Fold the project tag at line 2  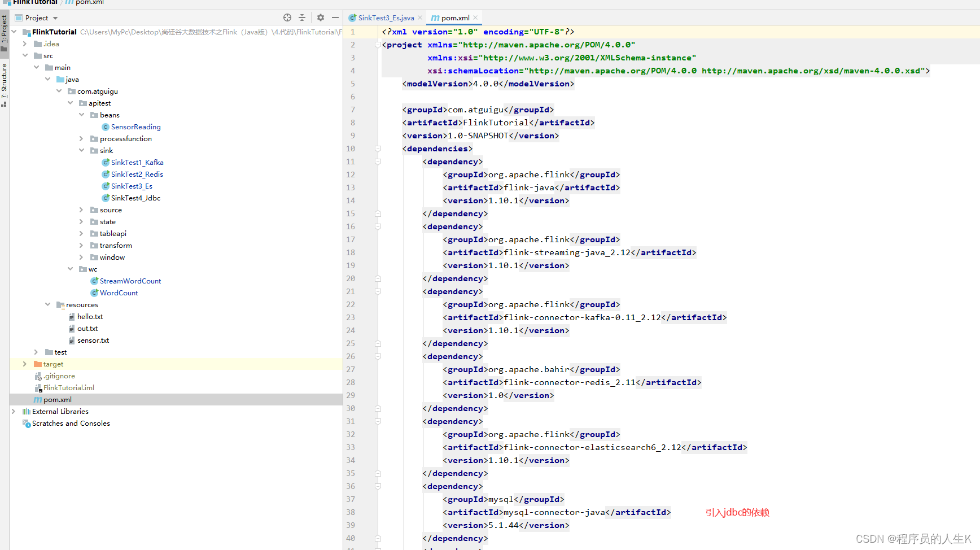378,45
